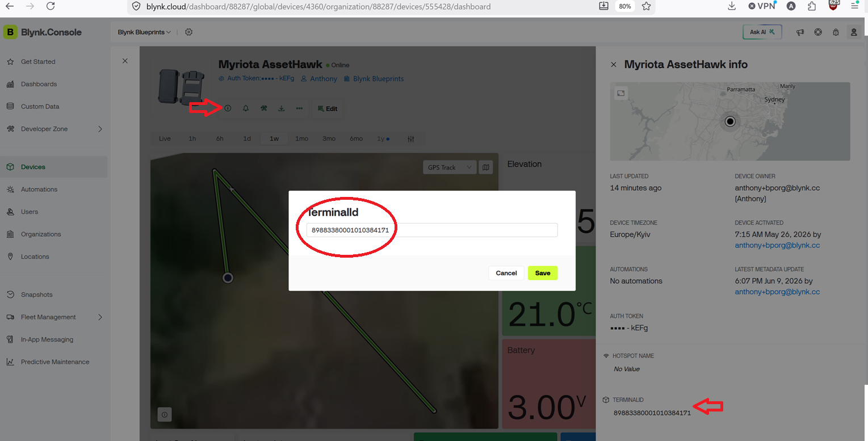Open the browser extensions puzzle icon
This screenshot has width=868, height=441.
pyautogui.click(x=812, y=6)
